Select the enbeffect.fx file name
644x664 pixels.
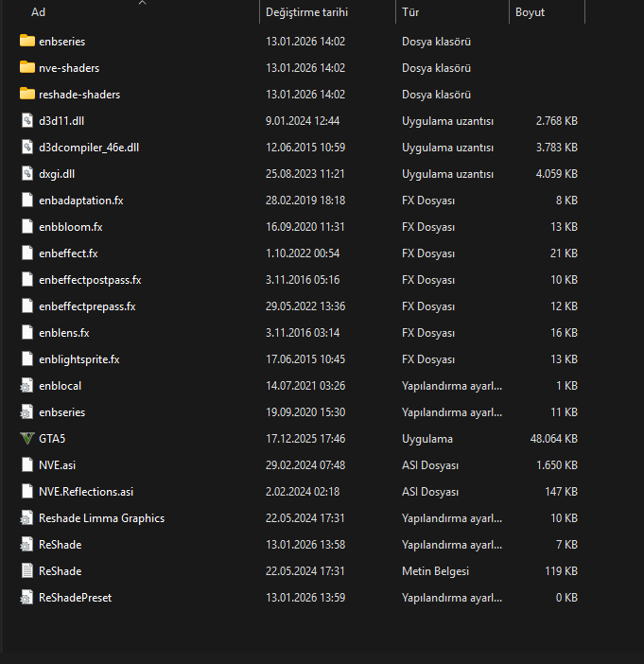(68, 253)
